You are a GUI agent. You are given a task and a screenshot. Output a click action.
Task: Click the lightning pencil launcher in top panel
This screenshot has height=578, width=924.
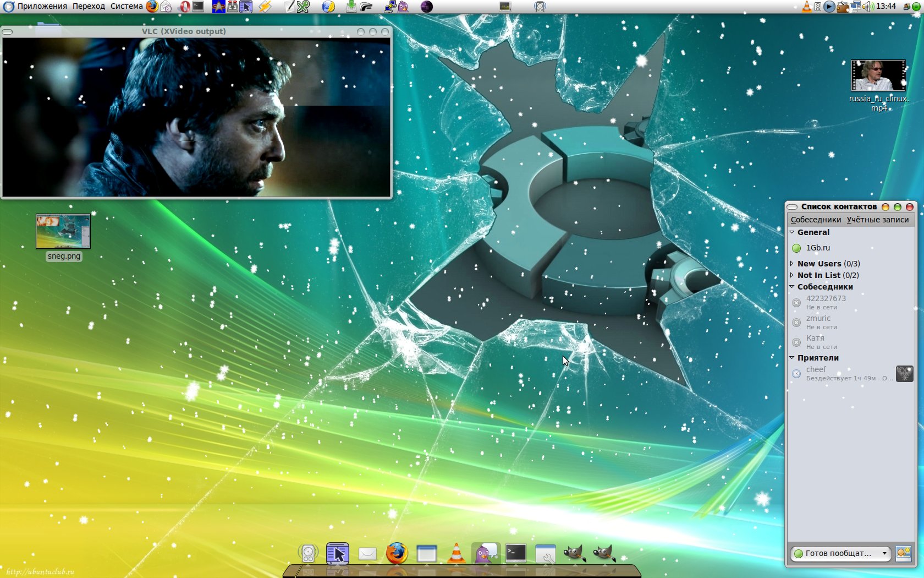[266, 7]
